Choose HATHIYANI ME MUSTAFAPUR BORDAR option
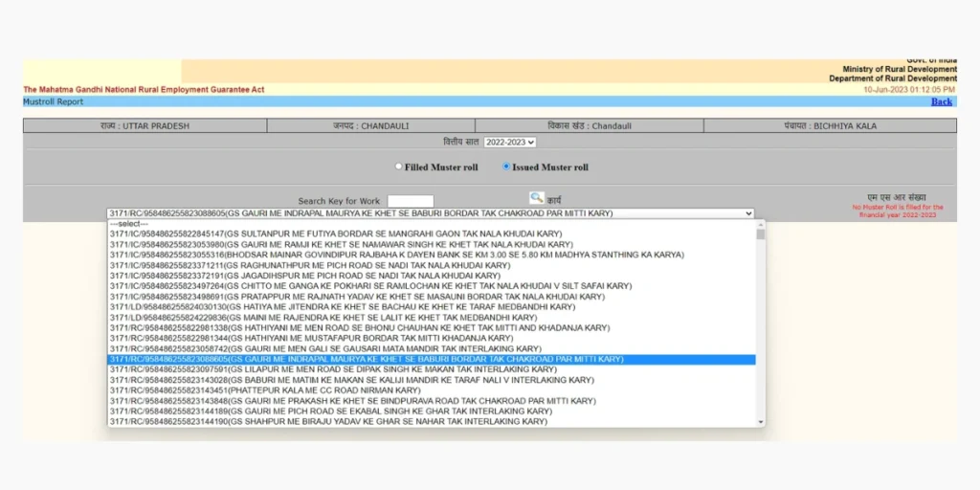Image resolution: width=980 pixels, height=490 pixels. click(x=432, y=338)
